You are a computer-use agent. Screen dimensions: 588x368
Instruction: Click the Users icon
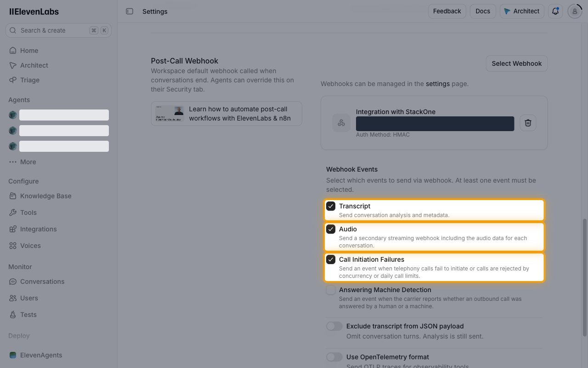pos(13,298)
